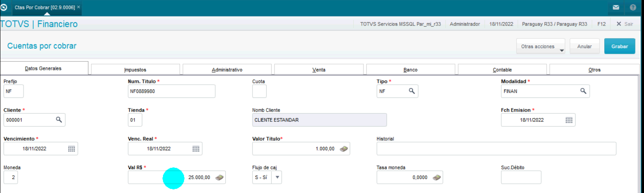This screenshot has height=193, width=644.
Task: Click the Val R$ calculator icon
Action: click(x=219, y=177)
